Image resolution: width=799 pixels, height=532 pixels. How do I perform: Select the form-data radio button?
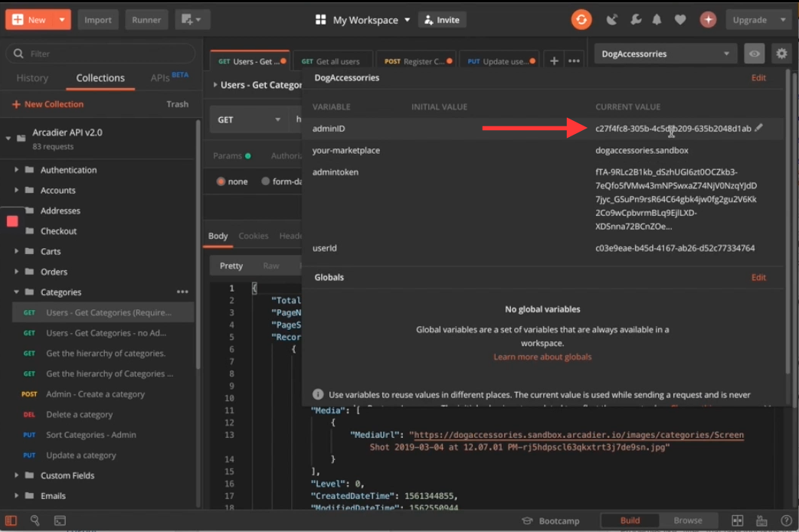point(266,181)
